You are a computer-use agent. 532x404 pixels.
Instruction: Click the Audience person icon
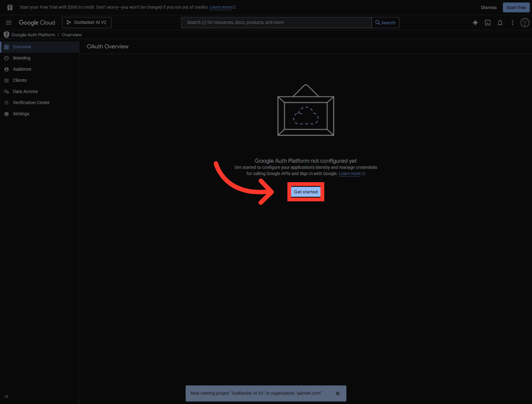(6, 70)
